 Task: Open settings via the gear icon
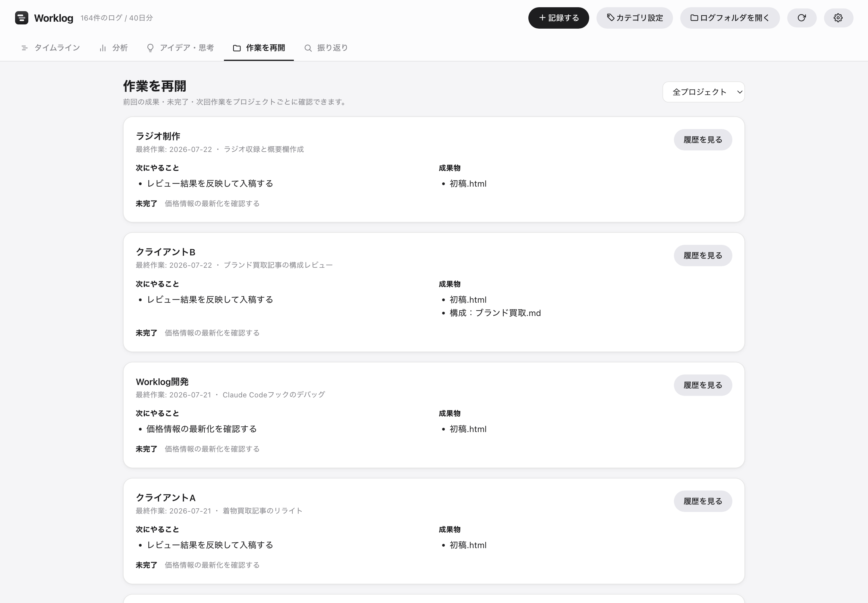pos(838,18)
